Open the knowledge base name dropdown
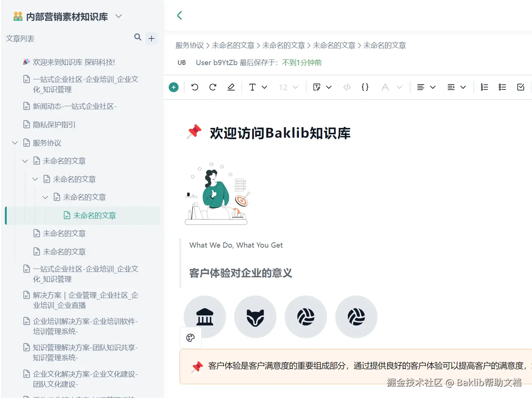Viewport: 532px width, 398px height. pos(119,16)
